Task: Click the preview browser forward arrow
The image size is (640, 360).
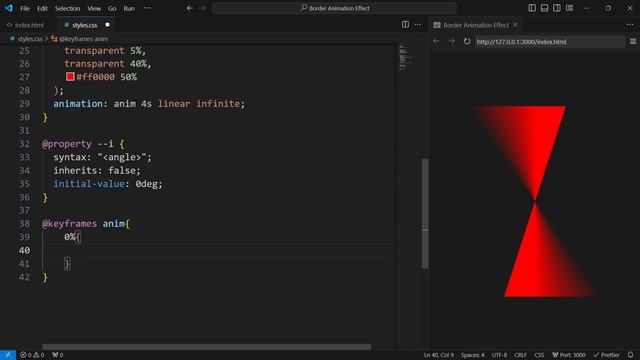Action: coord(451,41)
